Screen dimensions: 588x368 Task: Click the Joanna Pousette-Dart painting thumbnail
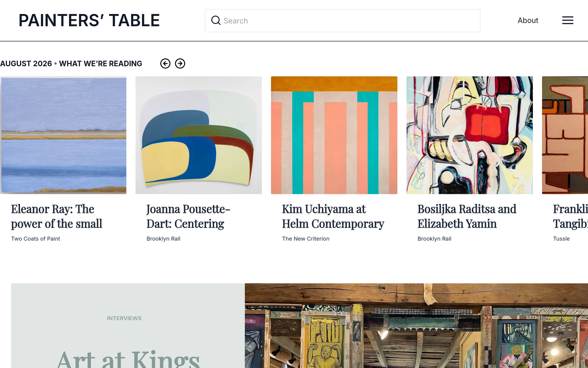pos(198,135)
